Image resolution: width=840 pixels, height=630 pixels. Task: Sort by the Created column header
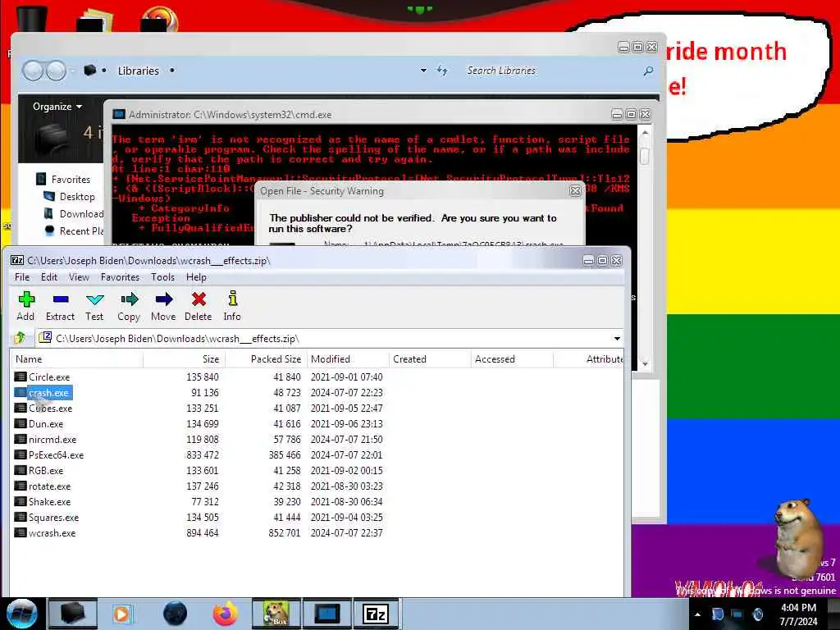click(x=430, y=359)
